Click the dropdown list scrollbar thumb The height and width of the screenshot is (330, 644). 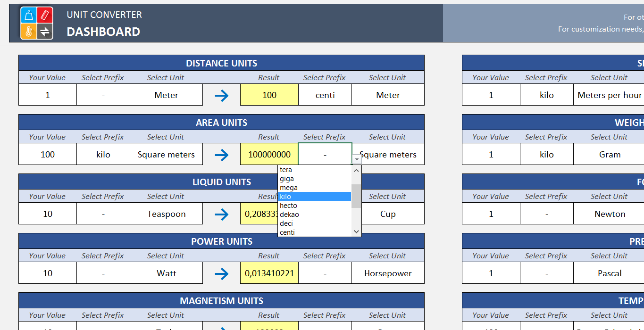357,196
